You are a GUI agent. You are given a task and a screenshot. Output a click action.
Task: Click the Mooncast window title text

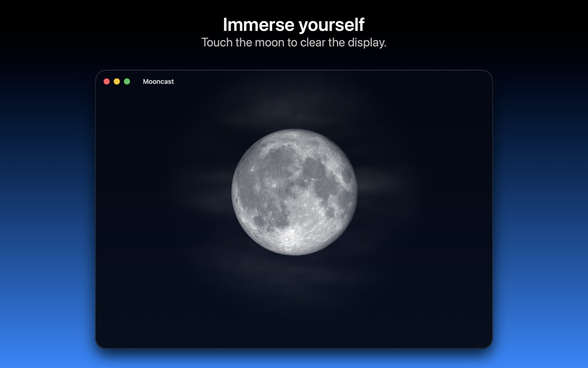click(158, 81)
